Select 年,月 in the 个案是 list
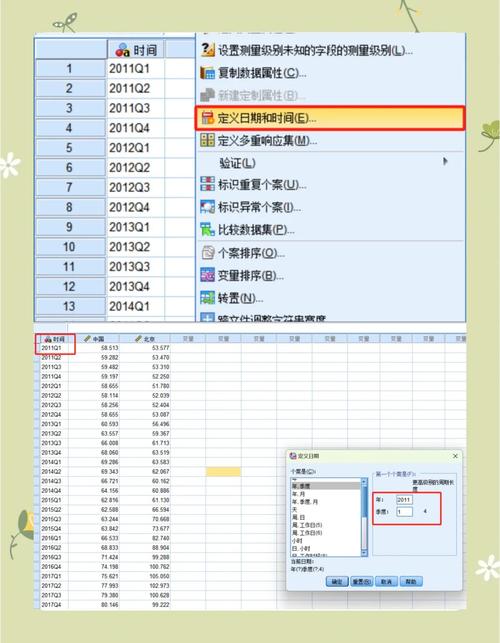The height and width of the screenshot is (643, 500). click(326, 494)
